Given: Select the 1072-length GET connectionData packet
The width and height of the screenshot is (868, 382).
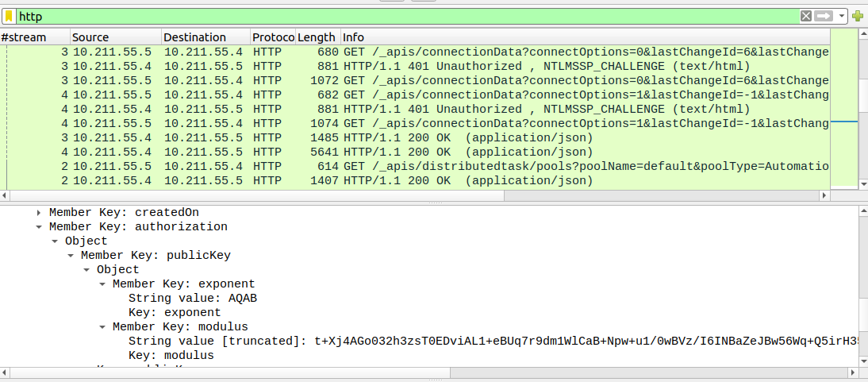Looking at the screenshot, I should pyautogui.click(x=415, y=81).
